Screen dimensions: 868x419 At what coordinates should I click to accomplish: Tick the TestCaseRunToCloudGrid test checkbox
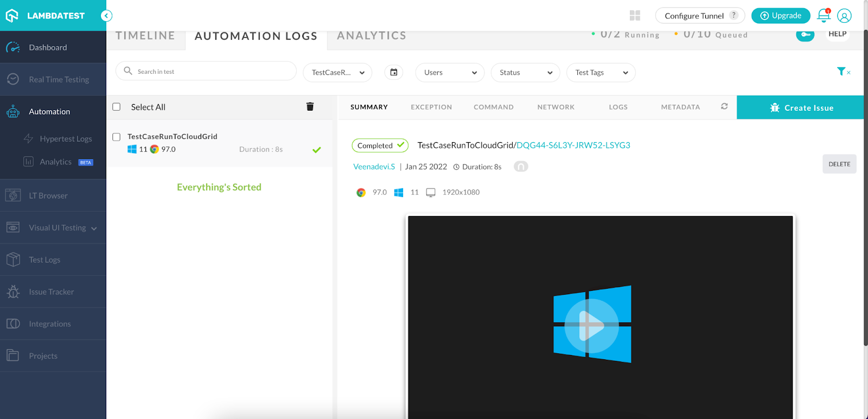(117, 137)
